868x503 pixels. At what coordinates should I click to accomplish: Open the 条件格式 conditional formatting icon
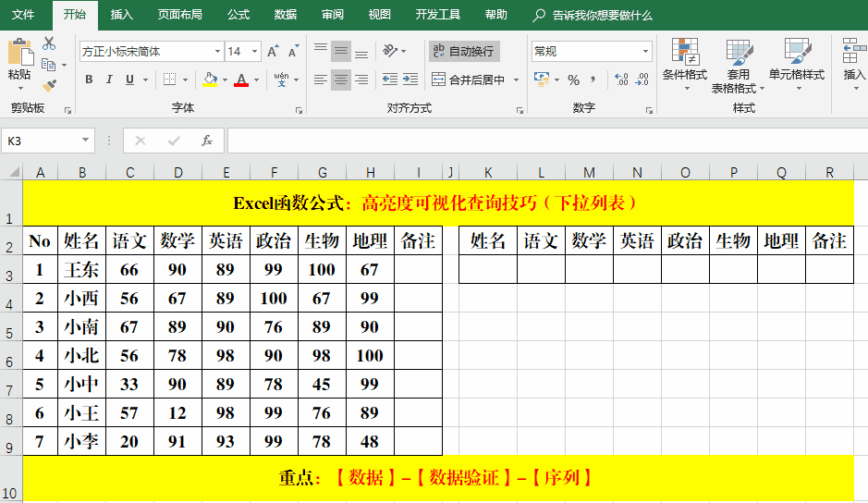(x=684, y=60)
